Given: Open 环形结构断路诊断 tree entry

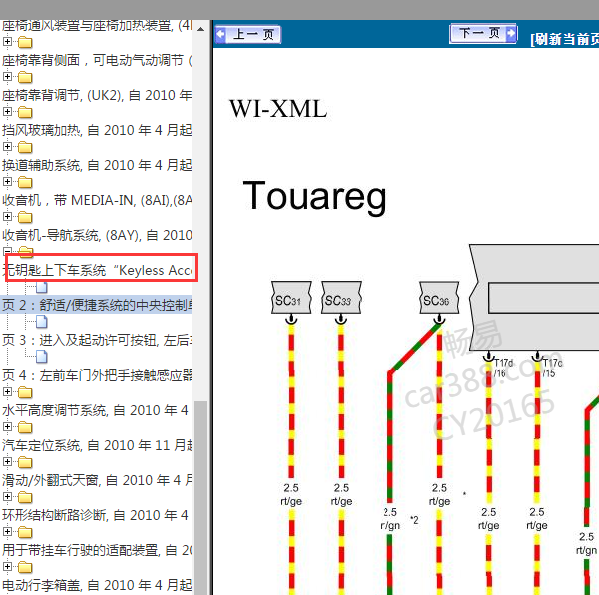Looking at the screenshot, I should pyautogui.click(x=95, y=515).
